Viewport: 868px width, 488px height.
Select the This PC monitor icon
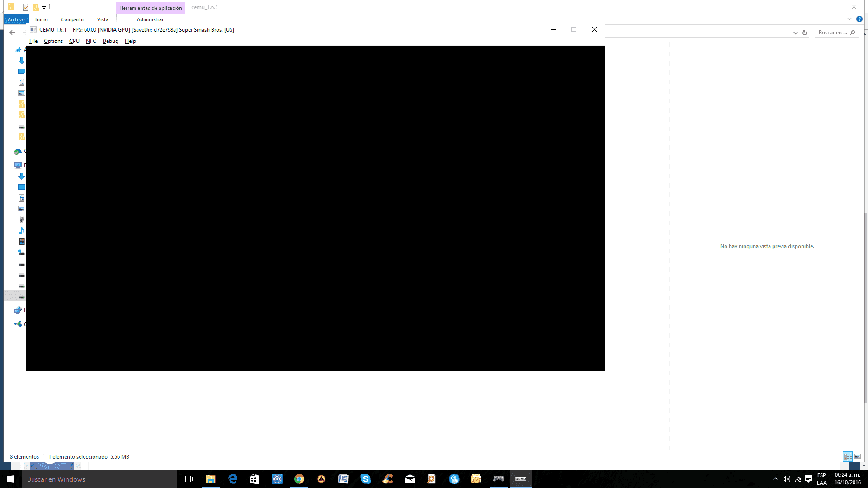[x=18, y=165]
